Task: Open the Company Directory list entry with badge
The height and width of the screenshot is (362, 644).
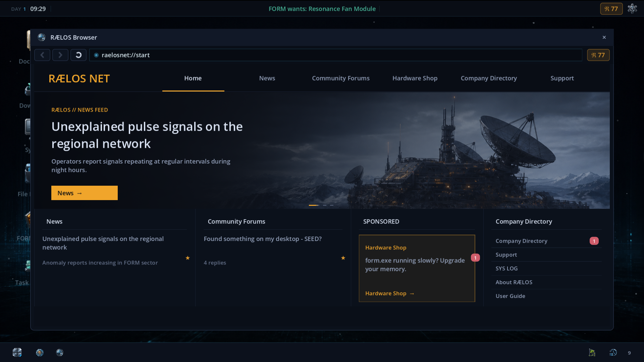Action: pos(547,241)
